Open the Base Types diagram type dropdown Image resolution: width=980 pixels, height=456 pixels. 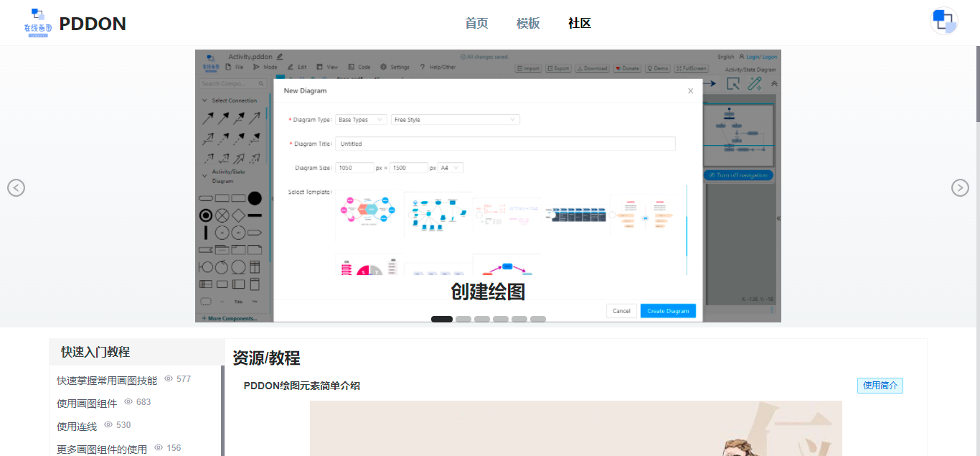(x=361, y=119)
